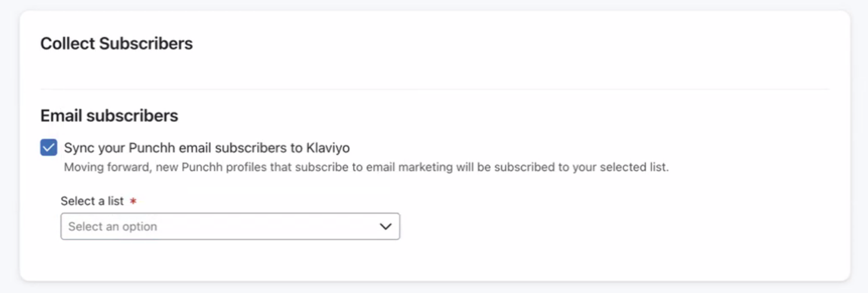This screenshot has height=293, width=868.
Task: Click the blank card area right of the dropdown
Action: point(598,227)
